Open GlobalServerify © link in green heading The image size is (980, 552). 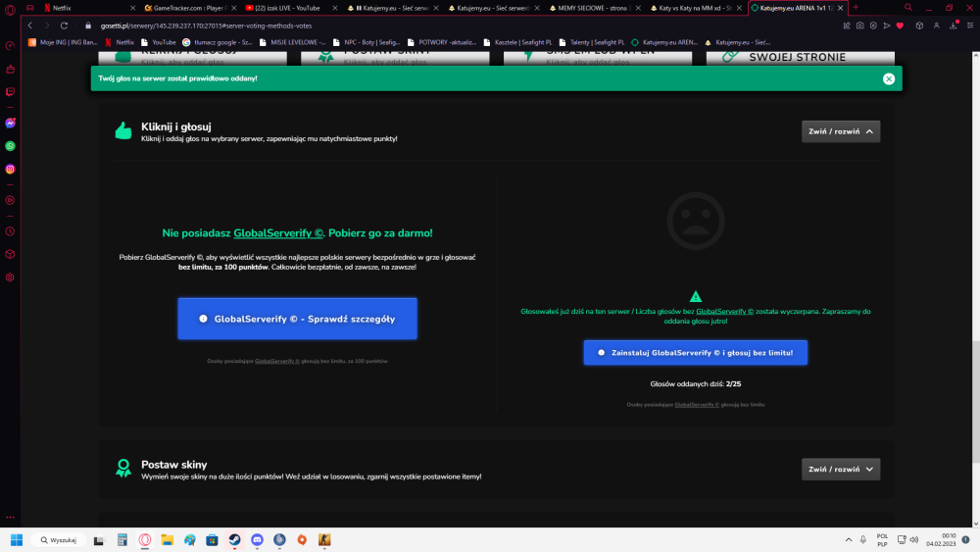point(278,233)
